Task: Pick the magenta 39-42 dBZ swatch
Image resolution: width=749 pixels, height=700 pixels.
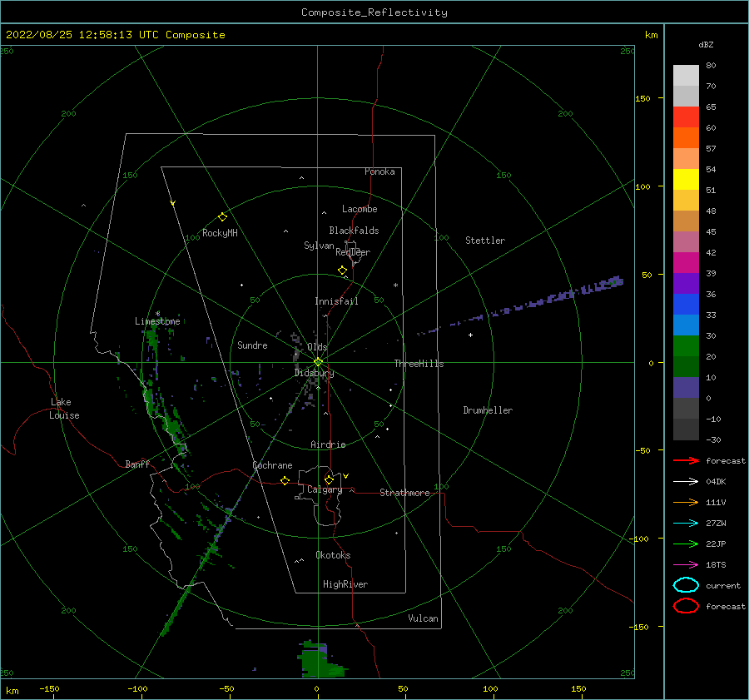Action: tap(686, 263)
